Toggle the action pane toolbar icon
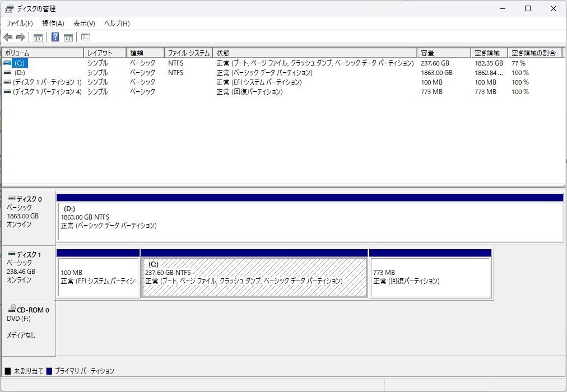Screen dimensions: 567x392 [68, 37]
